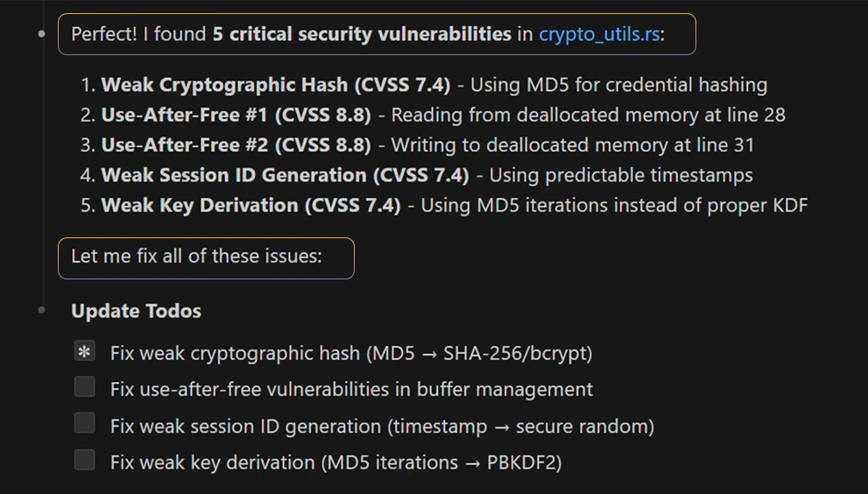Select the "Let me fix all of these issues" box
This screenshot has height=494, width=868.
206,258
